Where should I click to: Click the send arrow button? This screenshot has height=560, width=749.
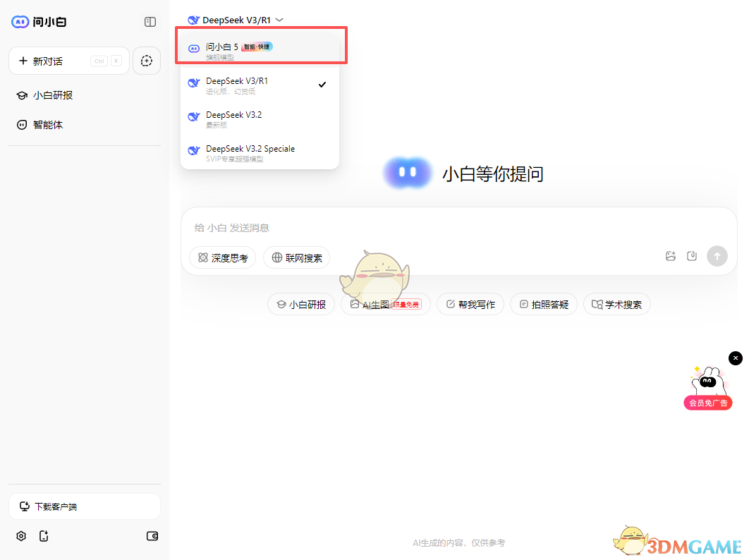[717, 256]
